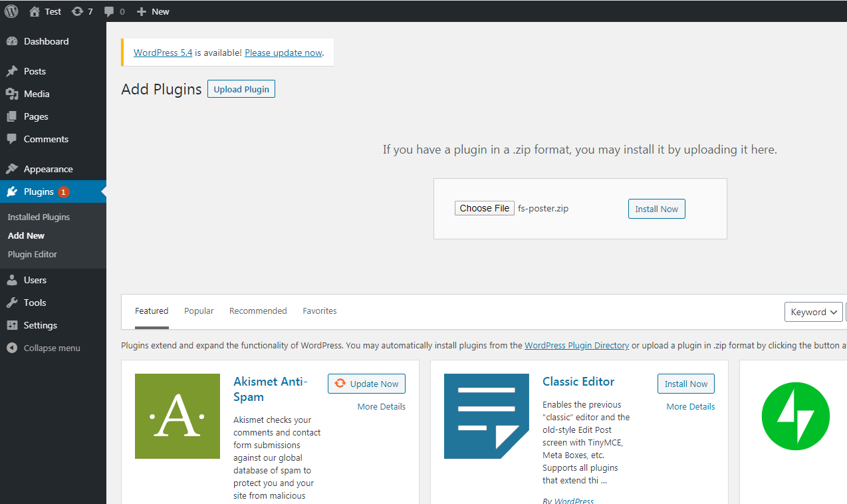The width and height of the screenshot is (847, 504).
Task: Switch to the Recommended tab
Action: click(258, 311)
